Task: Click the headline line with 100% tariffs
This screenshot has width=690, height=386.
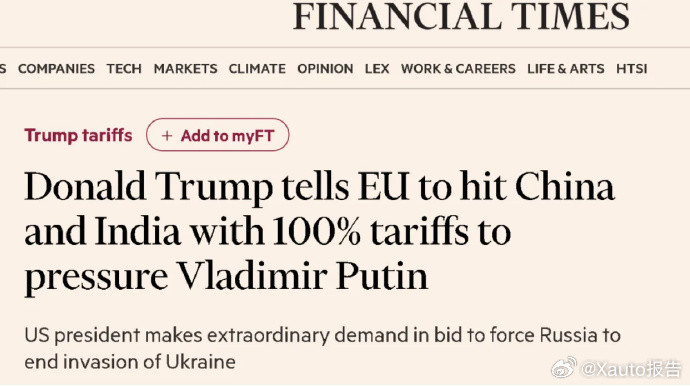Action: point(268,232)
